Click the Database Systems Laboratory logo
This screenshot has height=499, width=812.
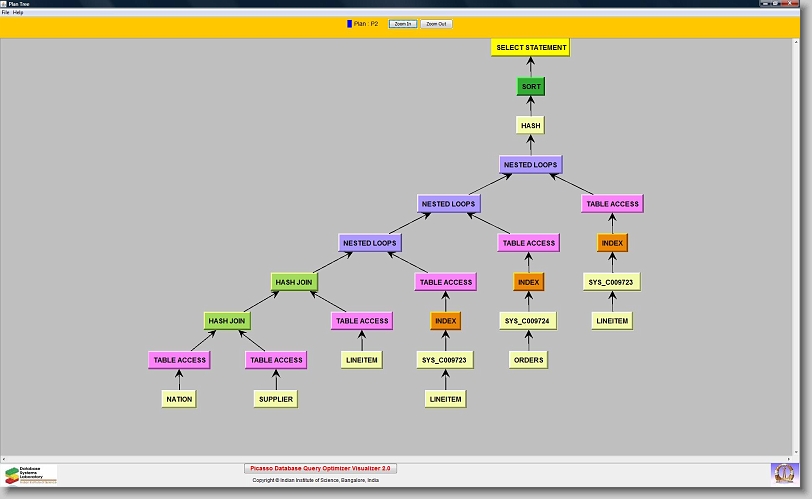tap(30, 474)
